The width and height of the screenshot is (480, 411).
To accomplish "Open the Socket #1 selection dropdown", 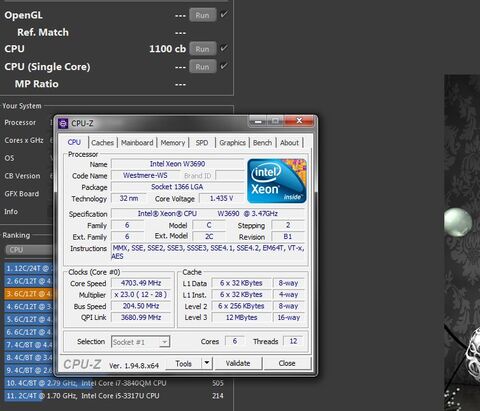I will pyautogui.click(x=140, y=342).
